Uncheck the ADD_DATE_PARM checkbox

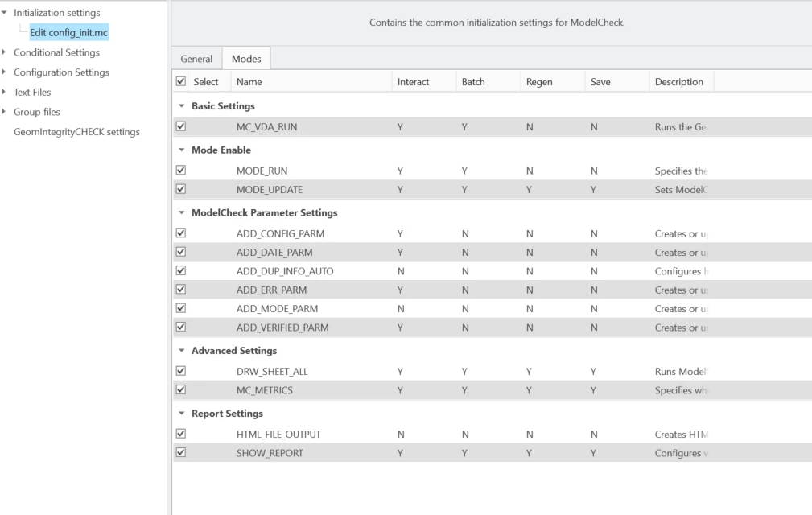[x=181, y=252]
